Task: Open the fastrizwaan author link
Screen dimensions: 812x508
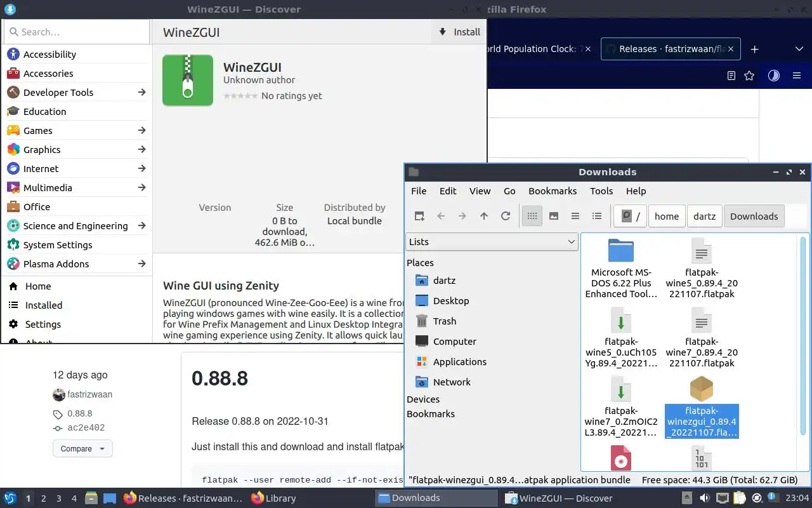Action: (89, 394)
